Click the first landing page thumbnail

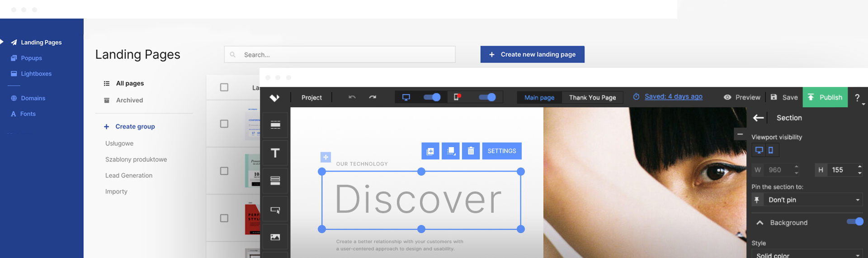point(253,123)
